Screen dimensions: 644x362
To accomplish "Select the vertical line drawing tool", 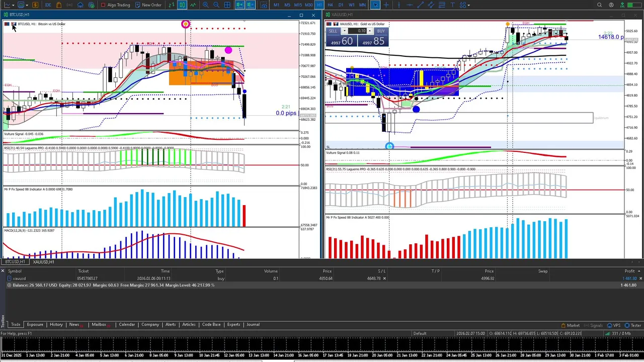I will (399, 5).
